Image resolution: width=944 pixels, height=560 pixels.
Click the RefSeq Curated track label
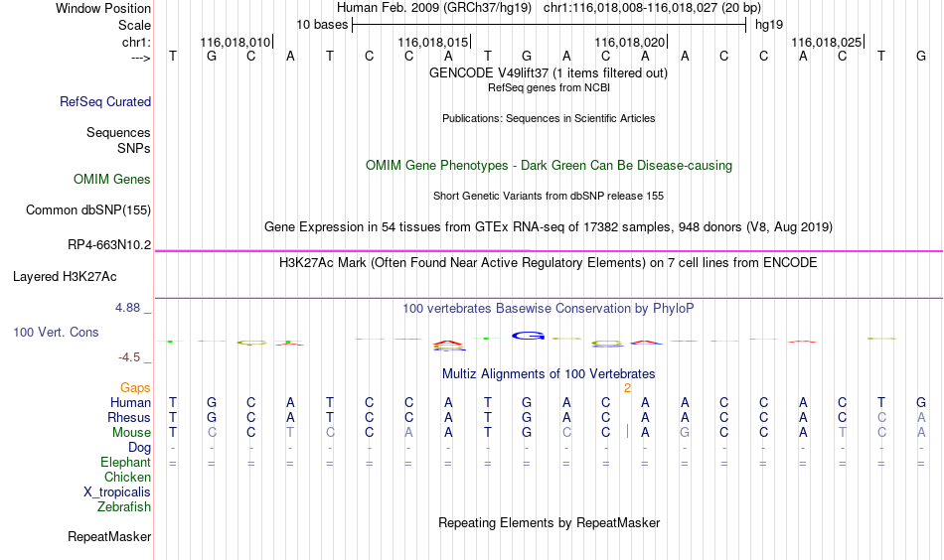(105, 101)
